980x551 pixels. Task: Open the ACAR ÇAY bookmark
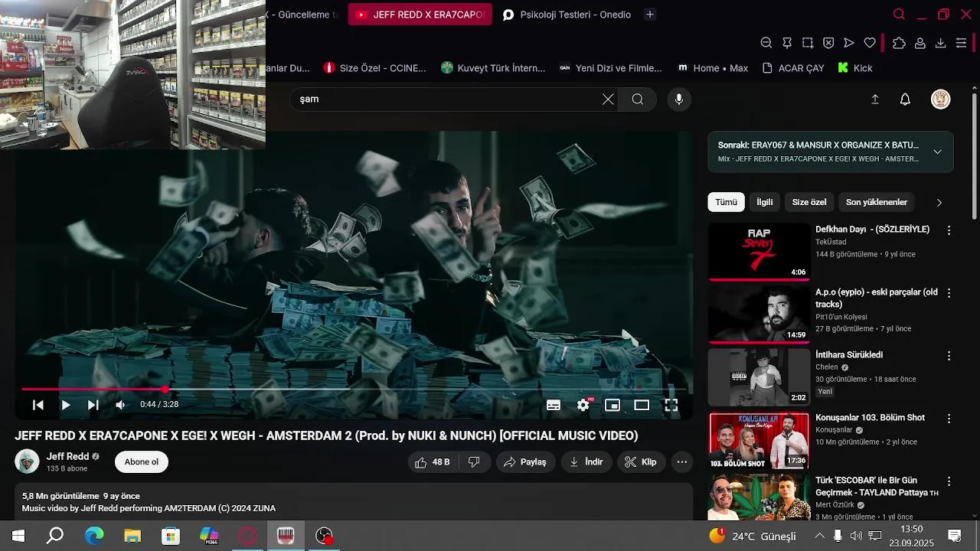click(793, 68)
